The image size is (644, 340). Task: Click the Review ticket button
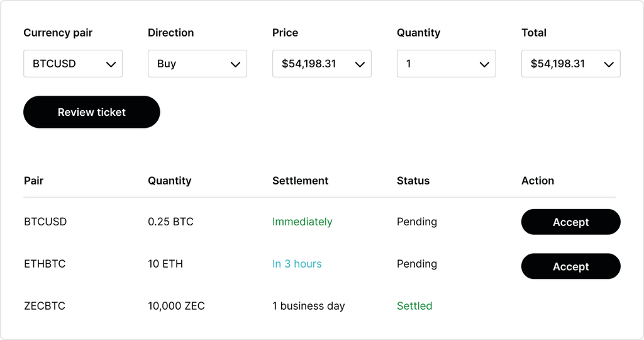(92, 112)
